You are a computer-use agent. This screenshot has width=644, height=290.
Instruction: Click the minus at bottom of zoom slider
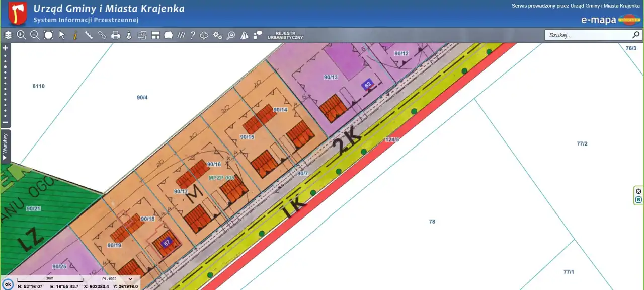pos(5,122)
